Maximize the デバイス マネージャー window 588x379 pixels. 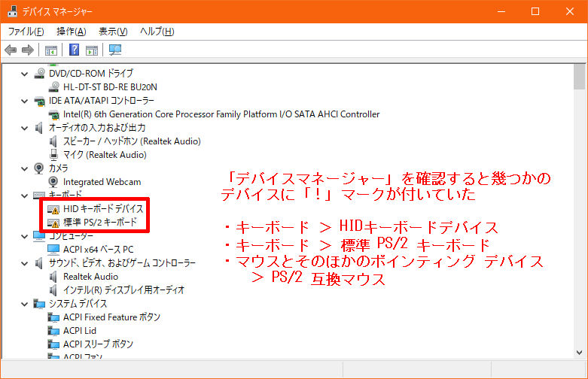click(535, 11)
